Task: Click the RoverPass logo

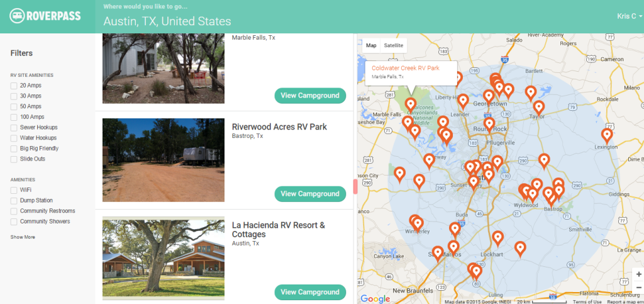Action: tap(46, 15)
